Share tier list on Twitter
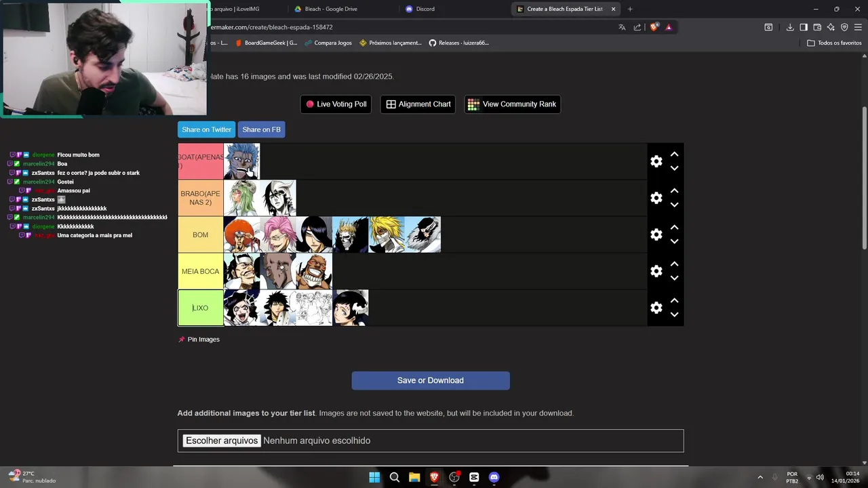 coord(206,129)
